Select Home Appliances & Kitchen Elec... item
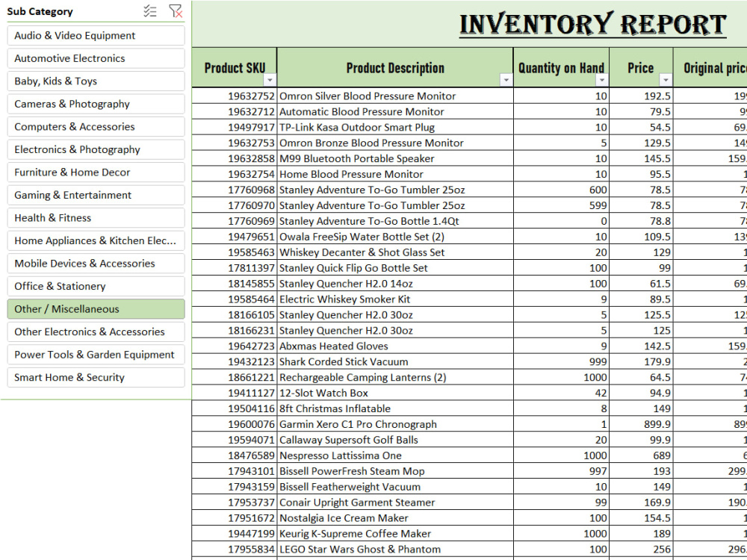 point(96,241)
